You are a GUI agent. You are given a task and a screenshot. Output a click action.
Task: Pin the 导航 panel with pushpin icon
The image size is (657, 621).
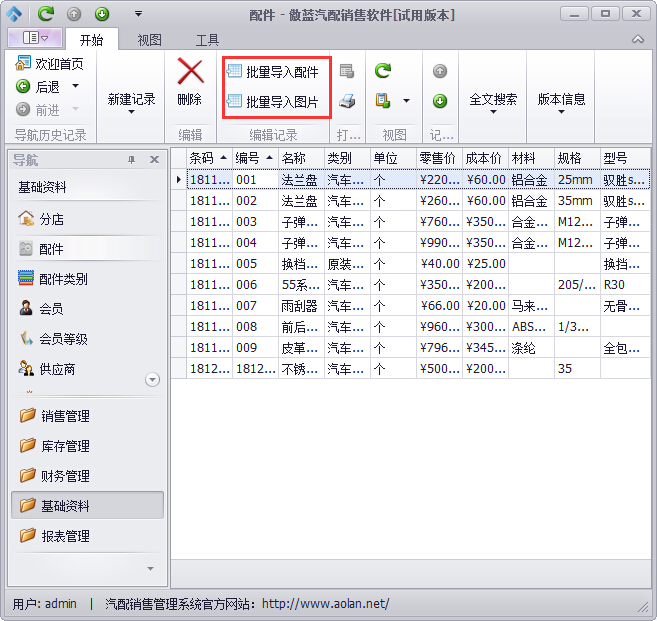pos(131,160)
